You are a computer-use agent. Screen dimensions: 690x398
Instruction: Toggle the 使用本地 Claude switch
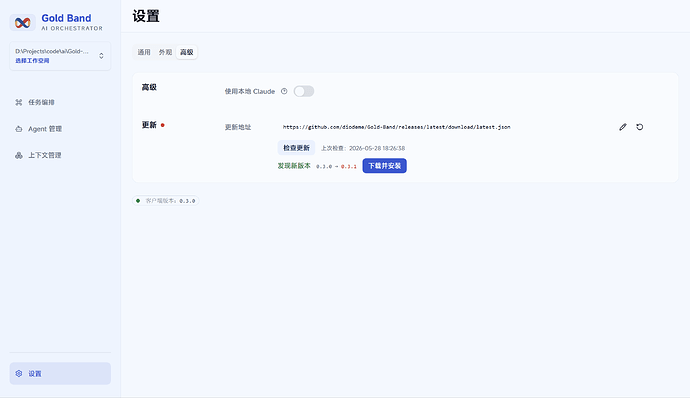pos(304,91)
